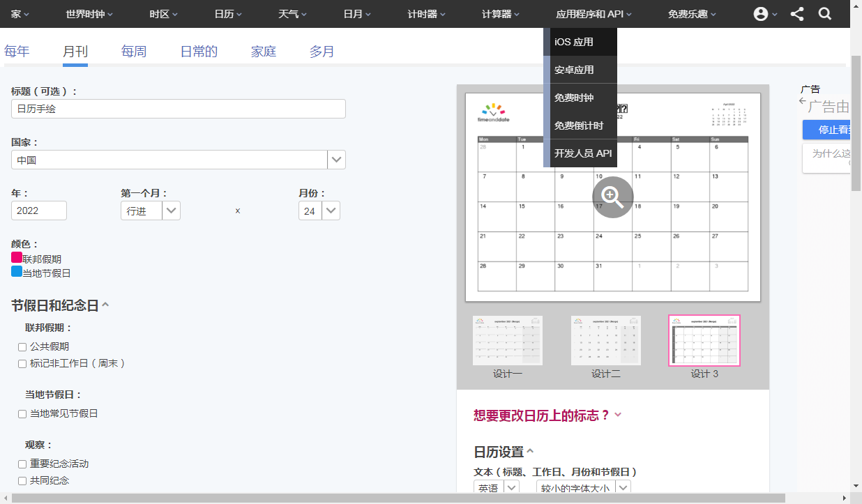Image resolution: width=862 pixels, height=504 pixels.
Task: Select 安卓应用 menu entry
Action: pyautogui.click(x=580, y=70)
